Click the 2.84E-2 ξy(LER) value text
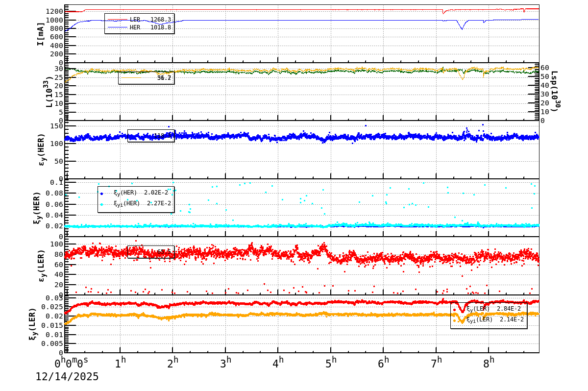The image size is (588, 391). 510,309
